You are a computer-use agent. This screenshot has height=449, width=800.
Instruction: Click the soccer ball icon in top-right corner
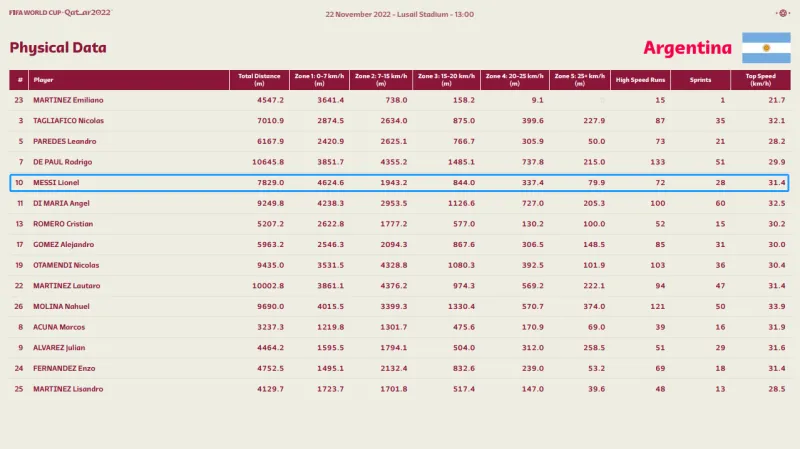pyautogui.click(x=783, y=13)
